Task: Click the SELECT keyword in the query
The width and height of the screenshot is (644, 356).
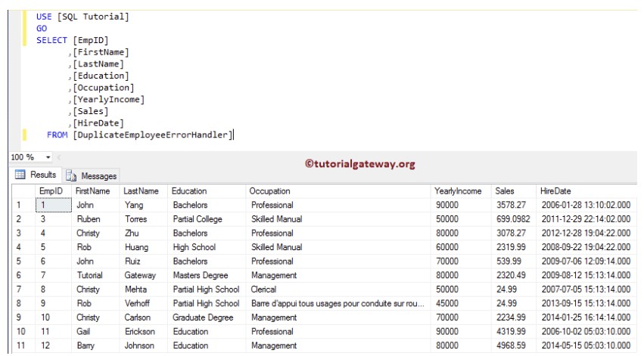Action: click(51, 40)
